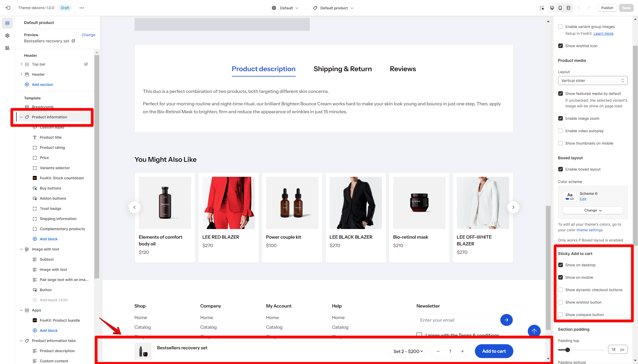Adjust the Padding top slider handle
Image resolution: width=638 pixels, height=364 pixels.
click(x=567, y=350)
